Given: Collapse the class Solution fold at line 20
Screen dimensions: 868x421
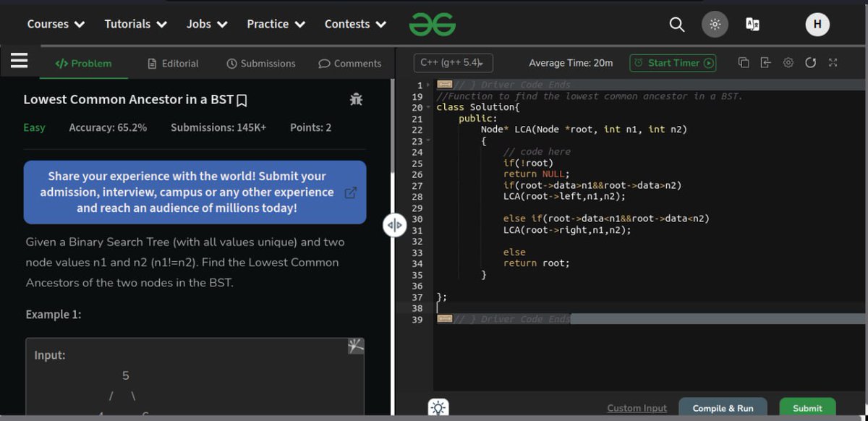Looking at the screenshot, I should (x=428, y=108).
